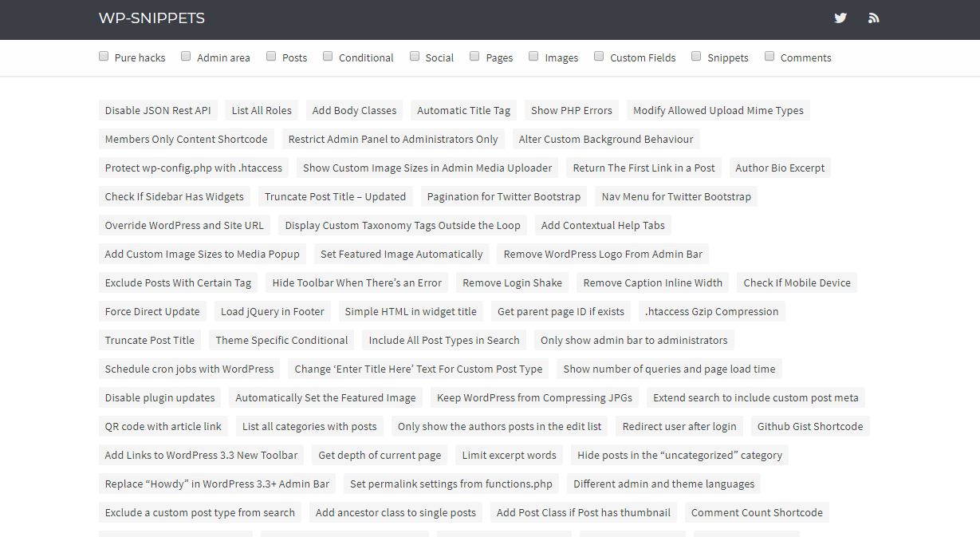Check the Admin area filter
980x537 pixels.
tap(186, 56)
